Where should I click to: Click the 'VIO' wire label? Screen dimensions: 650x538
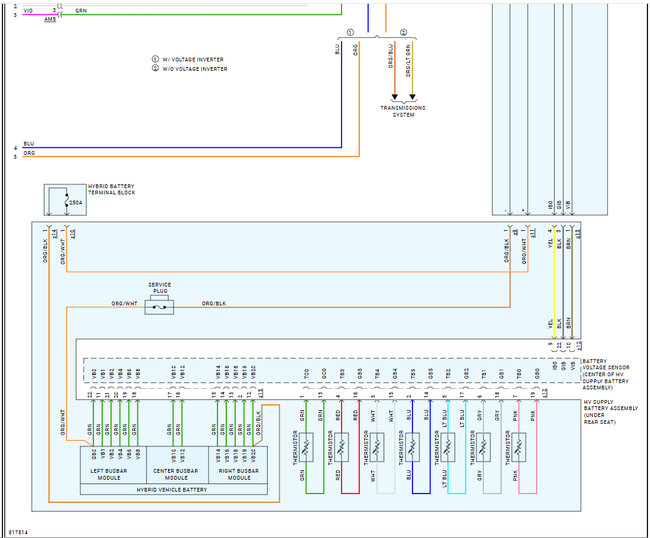(x=28, y=10)
